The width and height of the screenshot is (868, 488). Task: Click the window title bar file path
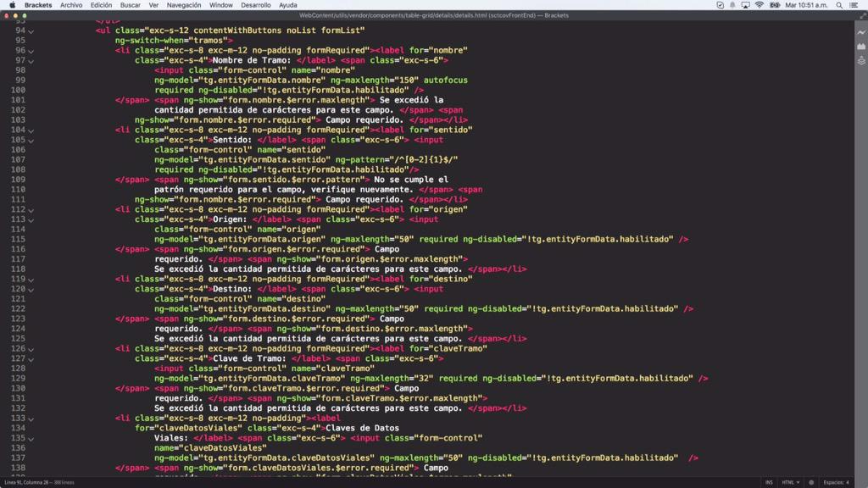pos(433,15)
